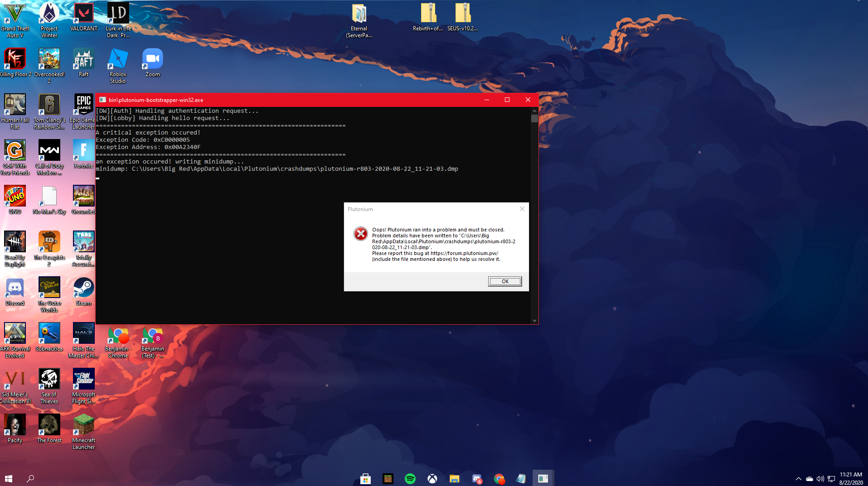Open Tom Clancy's Rainbow Six shortcut
This screenshot has height=486, width=868.
tap(49, 111)
